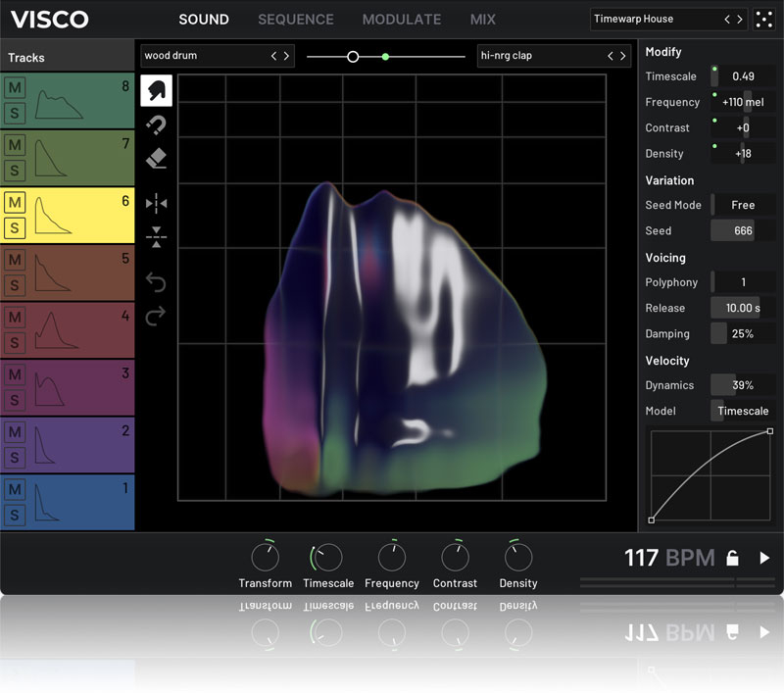784x693 pixels.
Task: Click the vertical mirror flip icon
Action: [x=156, y=236]
